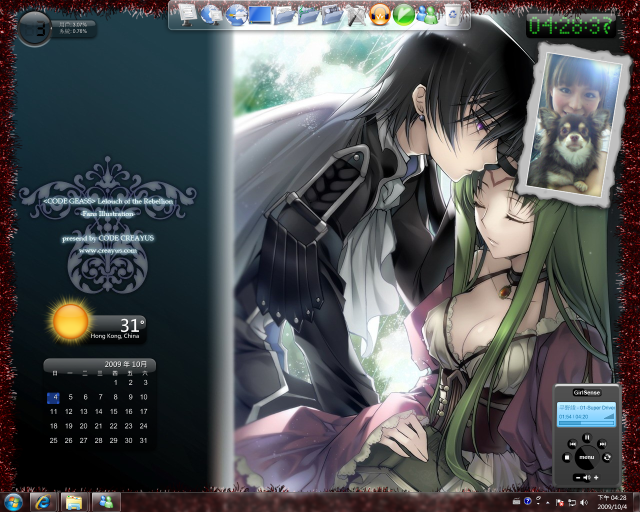640x512 pixels.
Task: Click the song progress bar in player
Action: 586,423
